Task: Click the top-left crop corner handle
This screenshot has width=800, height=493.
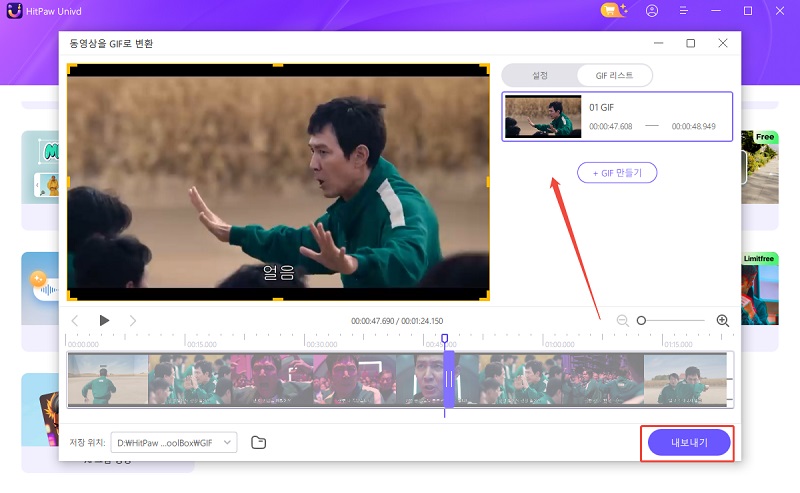Action: click(72, 68)
